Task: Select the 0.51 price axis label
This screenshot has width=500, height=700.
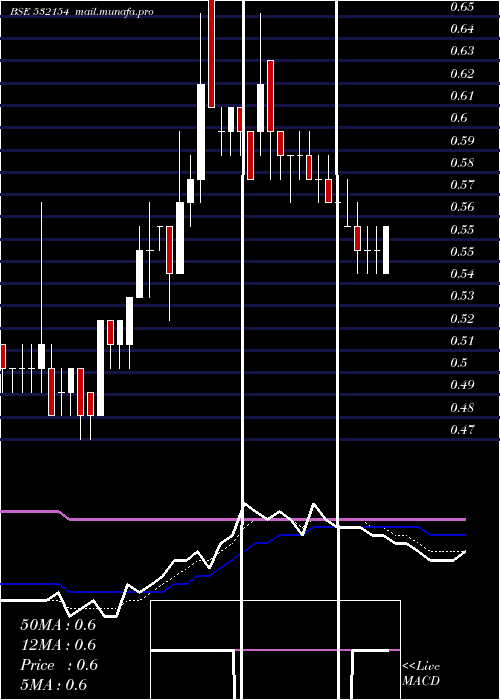Action: tap(462, 341)
